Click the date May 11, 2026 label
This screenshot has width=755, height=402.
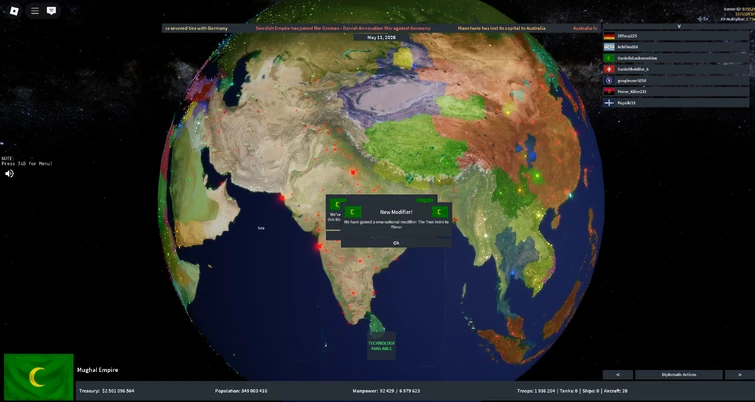(x=381, y=37)
